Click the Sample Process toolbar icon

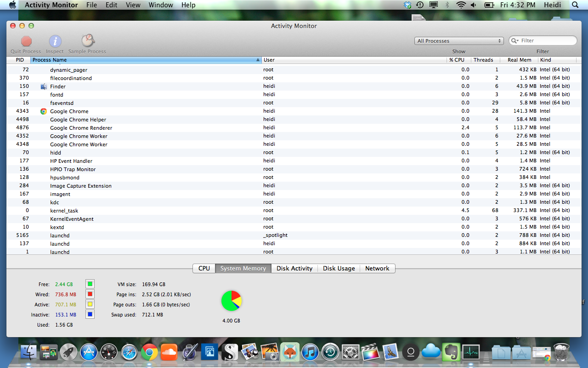(87, 41)
